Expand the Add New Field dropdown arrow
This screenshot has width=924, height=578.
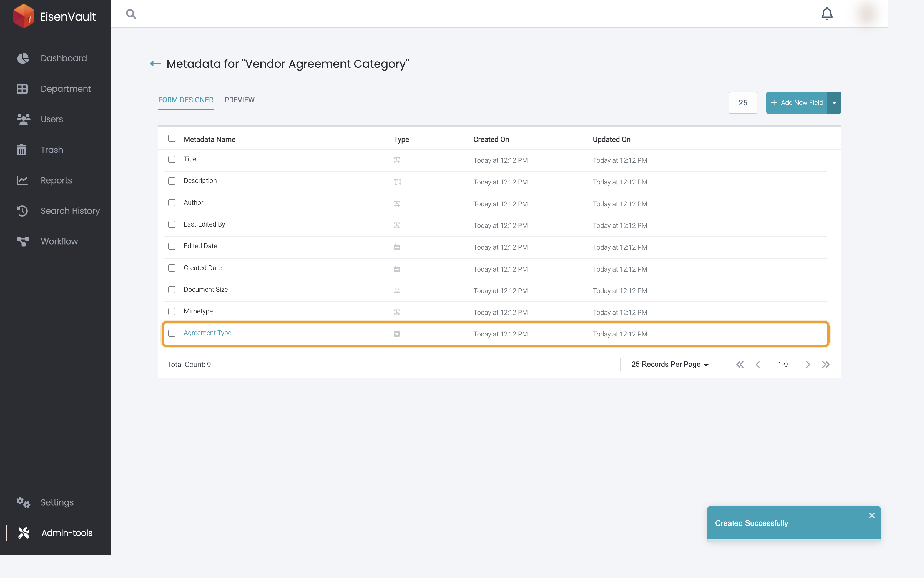click(x=834, y=103)
